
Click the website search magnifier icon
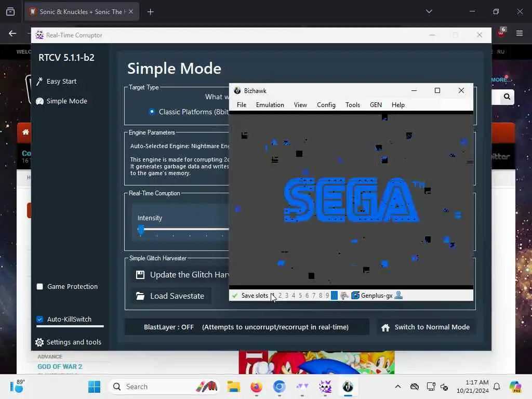click(507, 97)
